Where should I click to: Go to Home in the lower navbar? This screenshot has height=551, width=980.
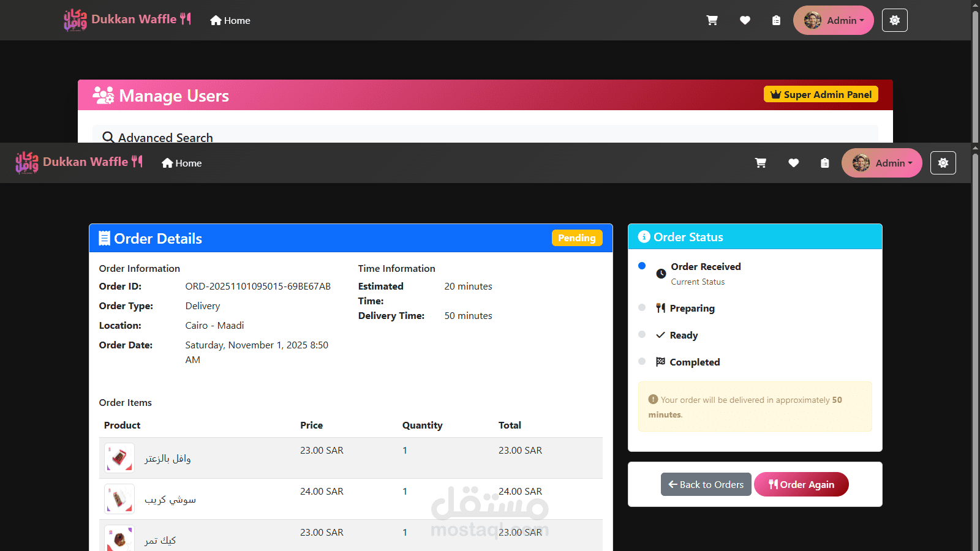[182, 163]
